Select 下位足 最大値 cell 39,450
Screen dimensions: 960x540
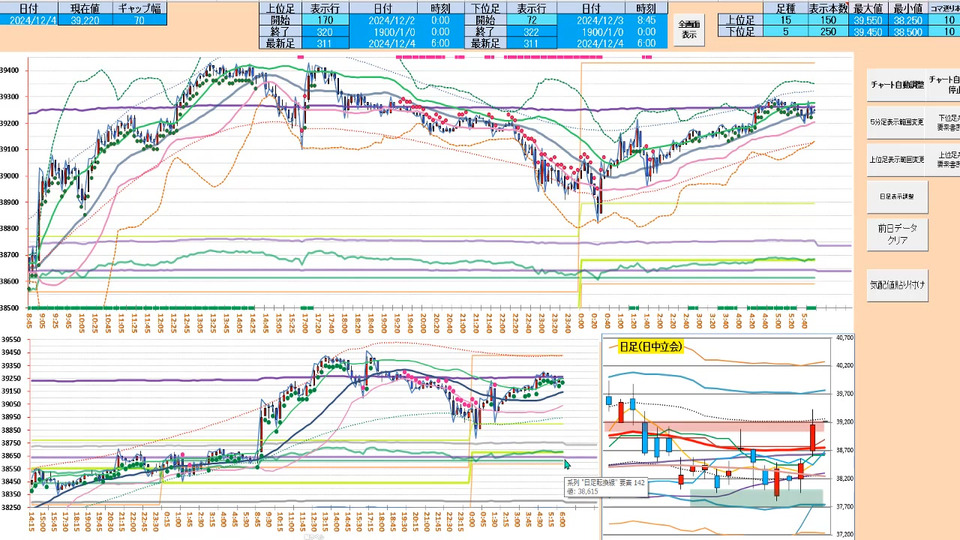868,32
